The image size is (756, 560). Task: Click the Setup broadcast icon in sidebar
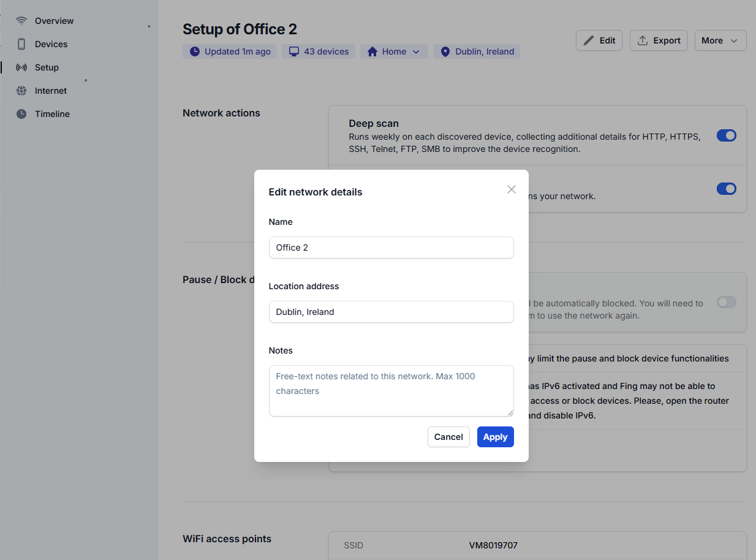pyautogui.click(x=21, y=67)
